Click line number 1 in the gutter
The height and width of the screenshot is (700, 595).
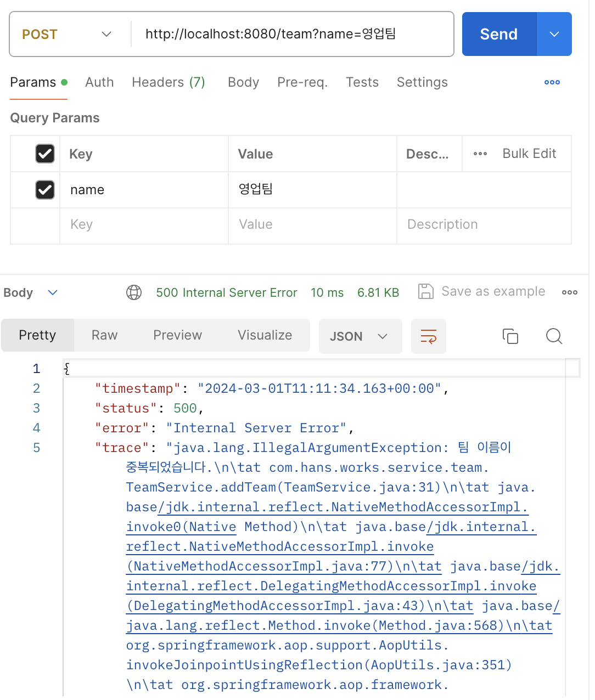[x=36, y=369]
